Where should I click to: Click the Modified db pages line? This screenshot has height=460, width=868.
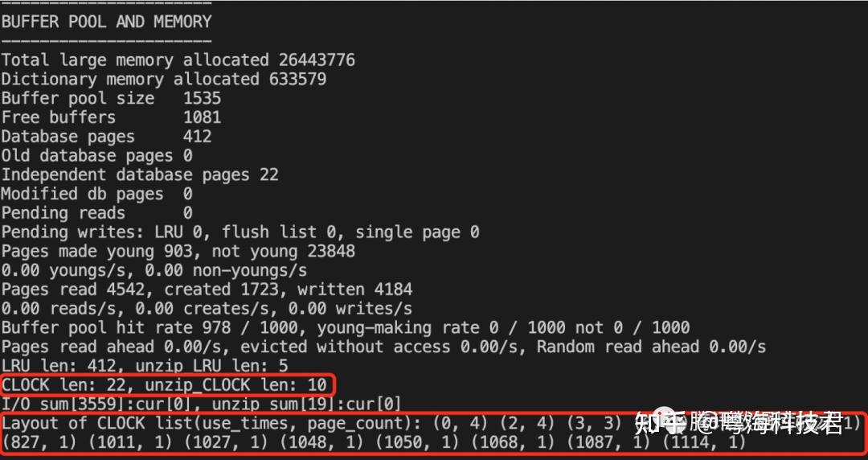[x=97, y=194]
